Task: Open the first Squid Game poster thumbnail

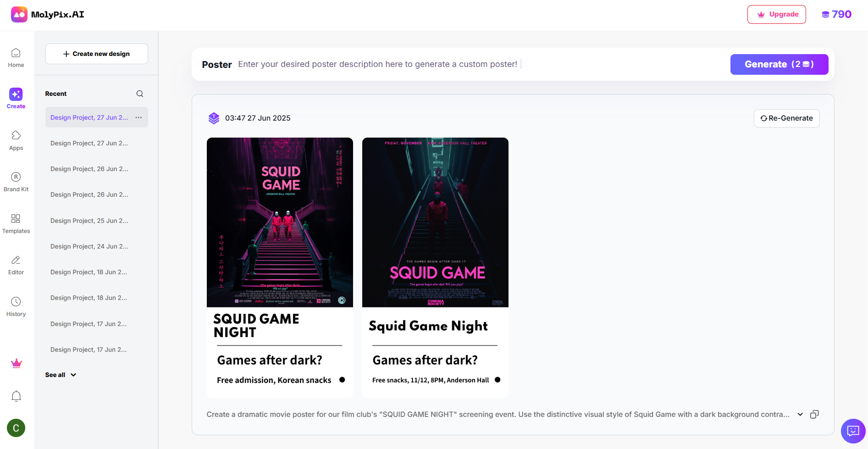Action: [280, 222]
